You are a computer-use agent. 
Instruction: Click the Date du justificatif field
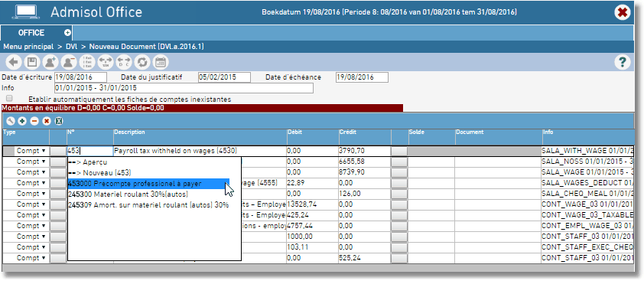click(x=224, y=77)
